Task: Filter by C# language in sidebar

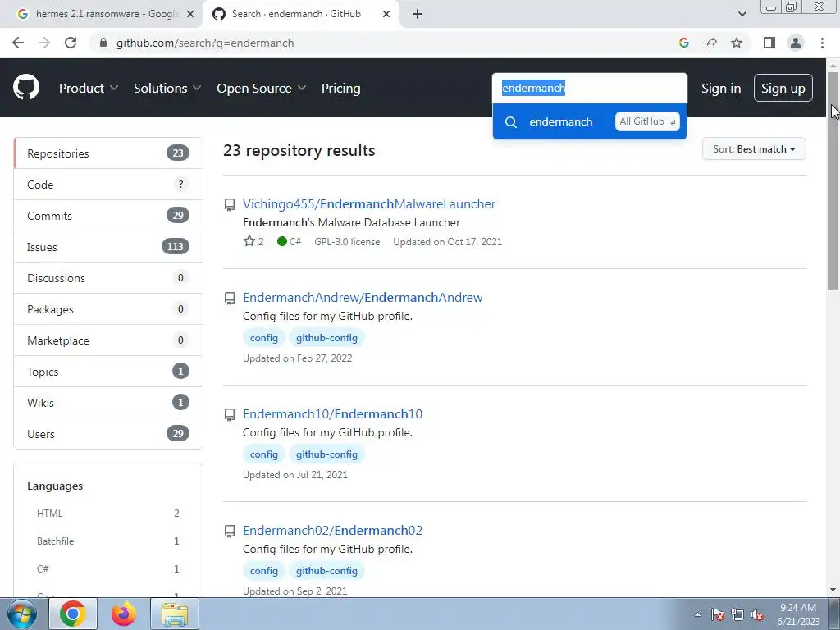Action: (x=108, y=569)
